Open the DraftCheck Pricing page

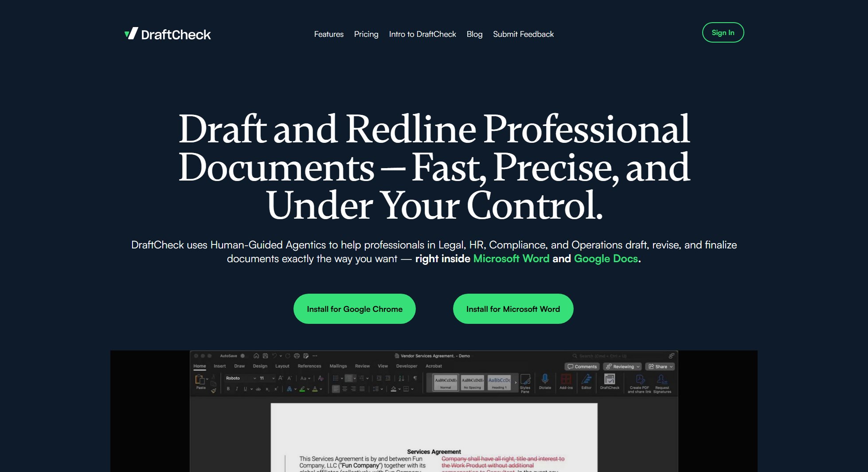point(366,34)
